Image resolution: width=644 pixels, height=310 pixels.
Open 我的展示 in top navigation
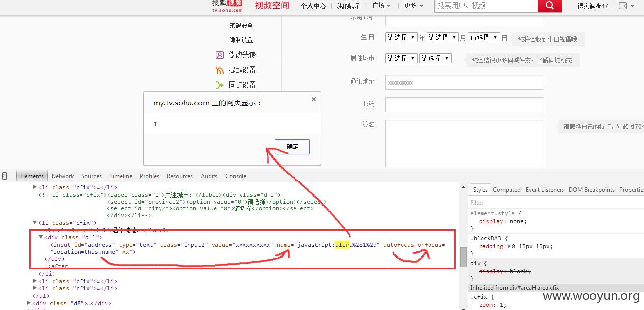click(x=349, y=6)
